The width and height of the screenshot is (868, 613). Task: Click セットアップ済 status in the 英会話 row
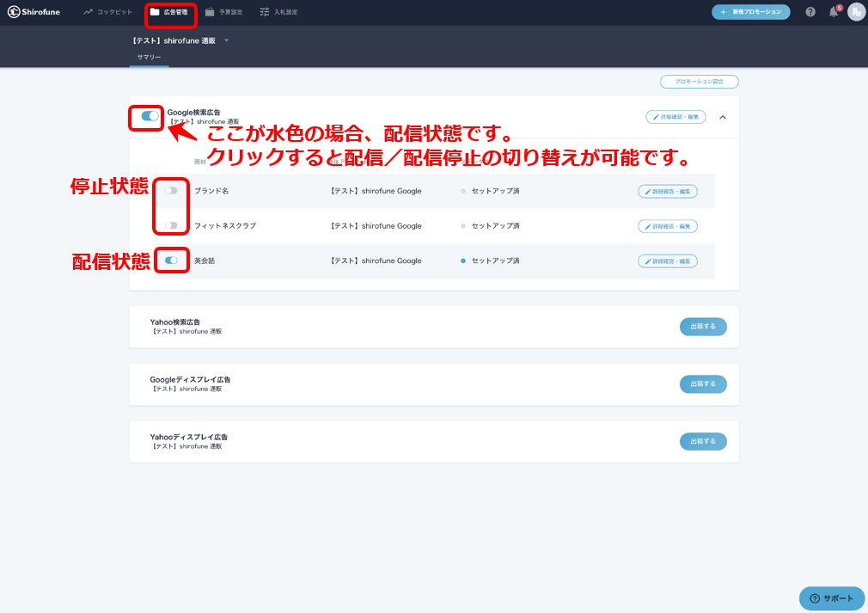[x=491, y=261]
